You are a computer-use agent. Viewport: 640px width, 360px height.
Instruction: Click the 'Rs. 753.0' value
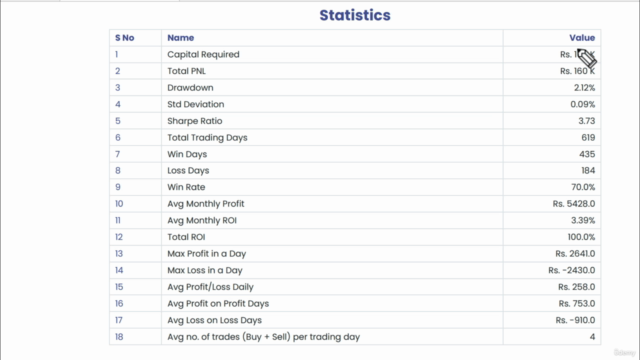[x=577, y=304]
